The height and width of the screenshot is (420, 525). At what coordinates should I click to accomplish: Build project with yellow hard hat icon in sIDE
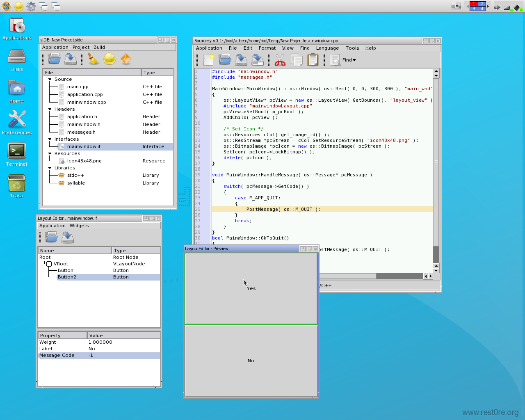(110, 59)
